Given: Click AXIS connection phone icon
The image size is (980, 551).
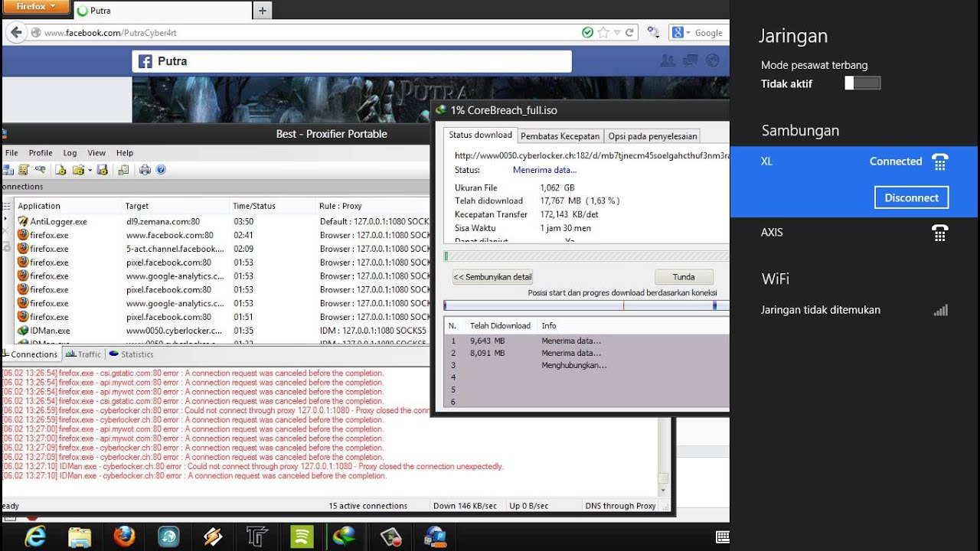Looking at the screenshot, I should [940, 233].
